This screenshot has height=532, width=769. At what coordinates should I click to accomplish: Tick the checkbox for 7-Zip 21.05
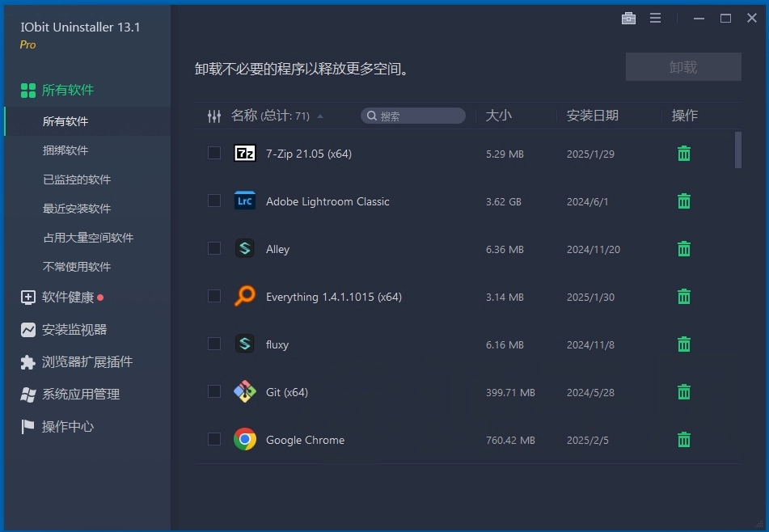point(214,153)
